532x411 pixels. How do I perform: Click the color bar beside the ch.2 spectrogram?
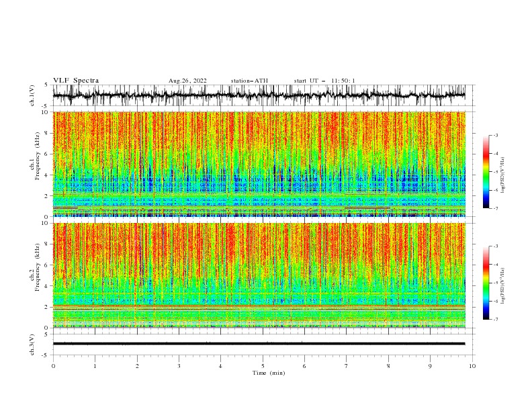[486, 283]
